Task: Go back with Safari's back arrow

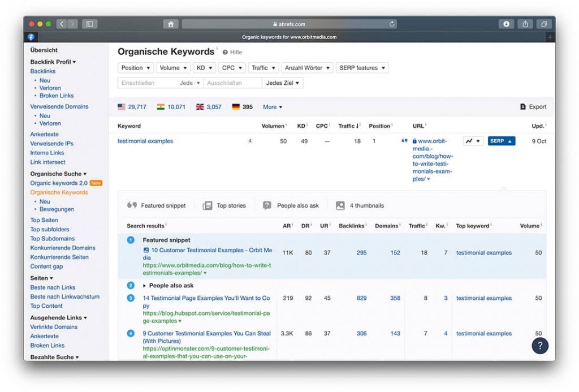Action: tap(62, 24)
